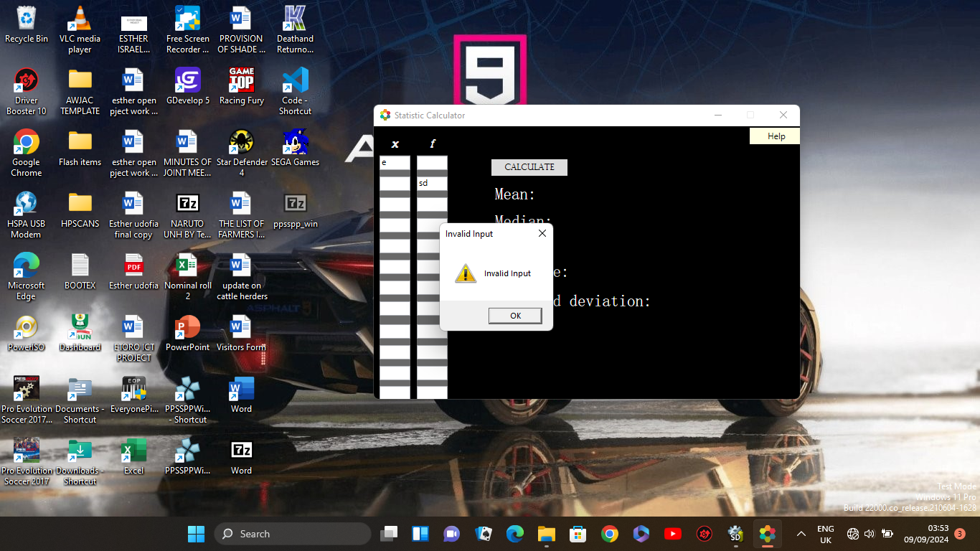Click OK in the Invalid Input dialog
980x551 pixels.
pyautogui.click(x=515, y=316)
